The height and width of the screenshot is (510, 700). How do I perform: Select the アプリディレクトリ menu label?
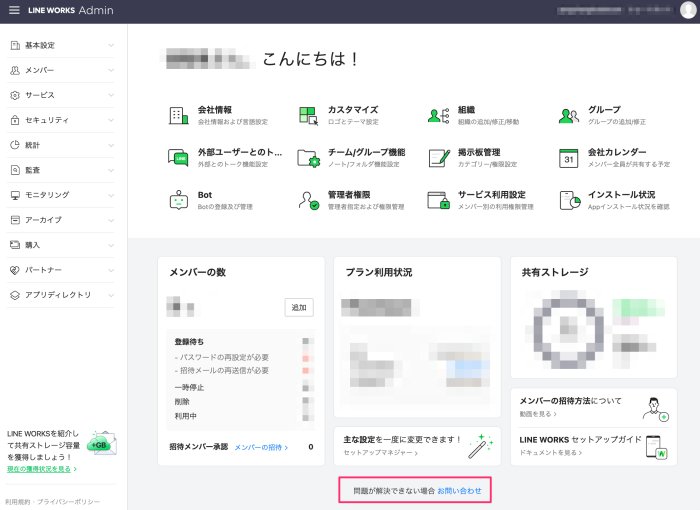[58, 295]
